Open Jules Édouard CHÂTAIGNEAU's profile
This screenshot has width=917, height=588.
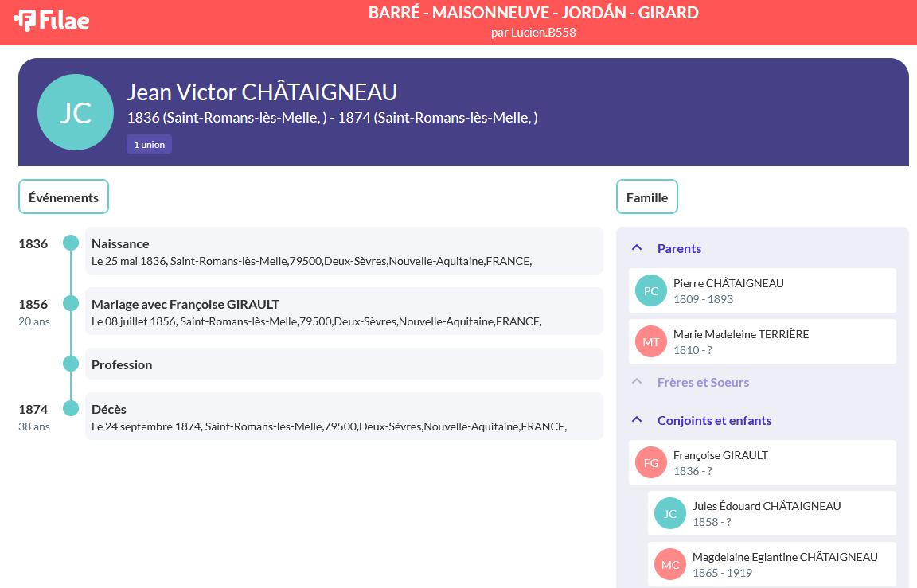[772, 513]
